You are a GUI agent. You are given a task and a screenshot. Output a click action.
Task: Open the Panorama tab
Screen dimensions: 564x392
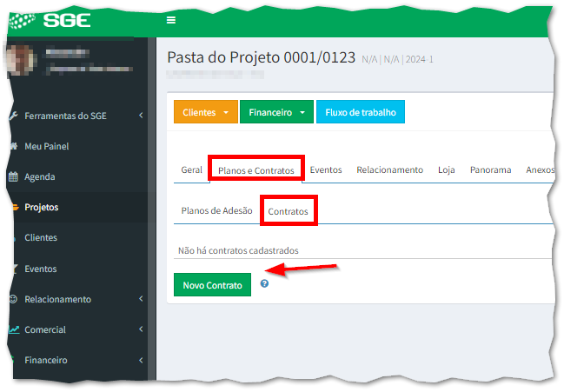click(491, 169)
